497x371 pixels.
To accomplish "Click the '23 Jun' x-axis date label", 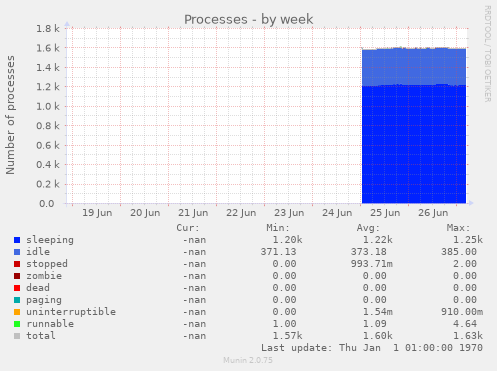I will [289, 213].
